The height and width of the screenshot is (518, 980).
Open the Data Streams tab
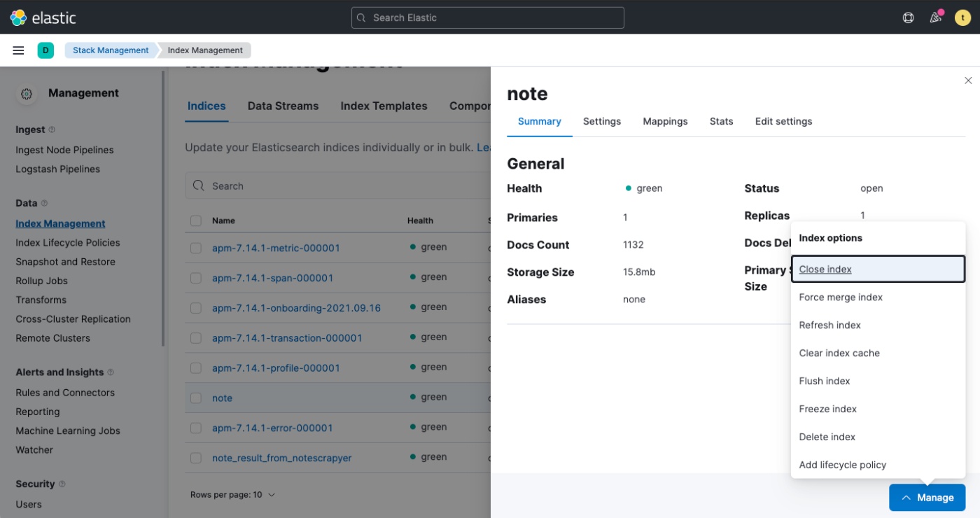point(283,106)
